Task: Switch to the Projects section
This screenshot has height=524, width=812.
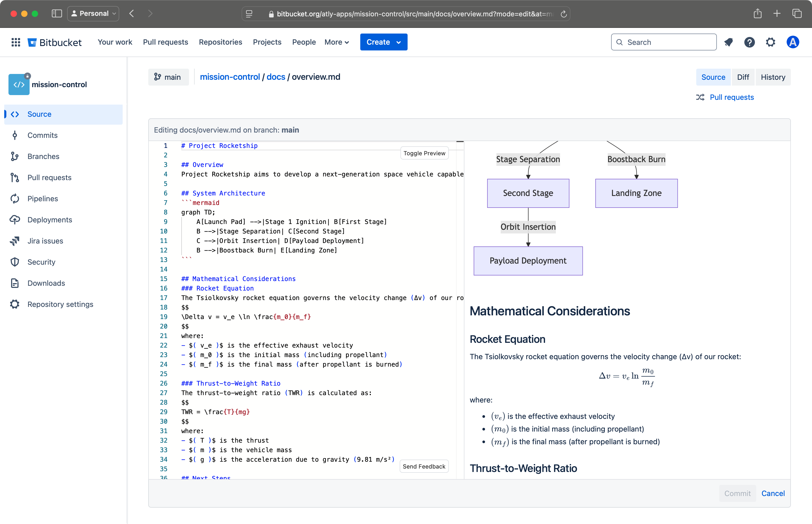Action: 267,42
